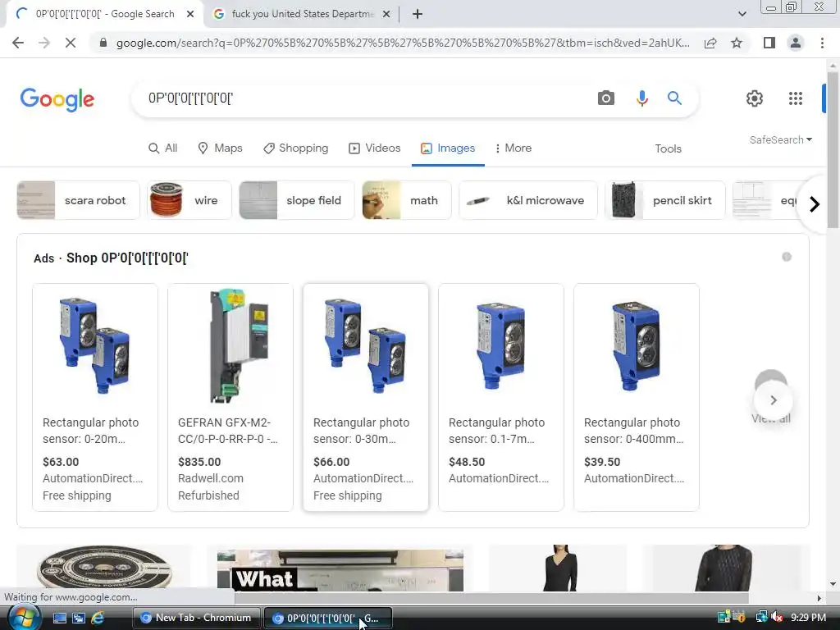Start voice search with the microphone icon
The height and width of the screenshot is (630, 840).
point(641,98)
